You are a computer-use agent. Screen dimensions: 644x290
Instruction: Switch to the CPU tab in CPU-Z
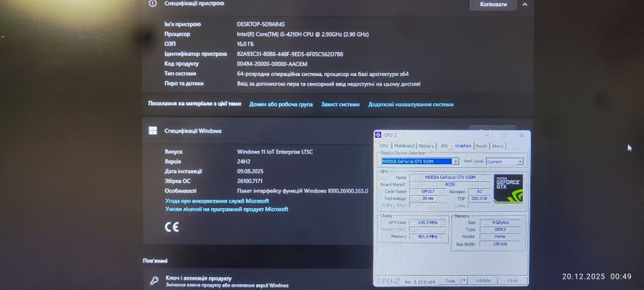(384, 146)
